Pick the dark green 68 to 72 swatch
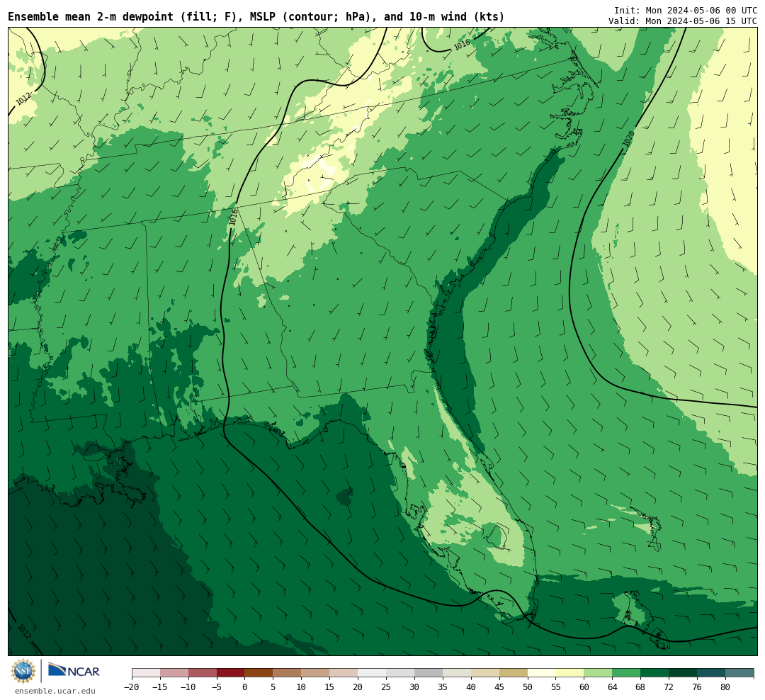This screenshot has height=700, width=765. pyautogui.click(x=654, y=673)
